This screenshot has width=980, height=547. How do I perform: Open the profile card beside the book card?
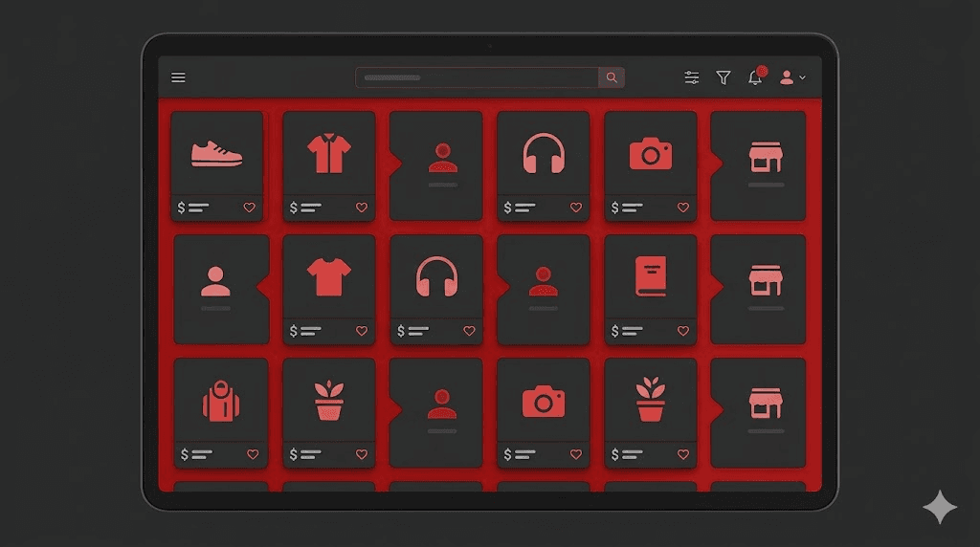point(544,289)
